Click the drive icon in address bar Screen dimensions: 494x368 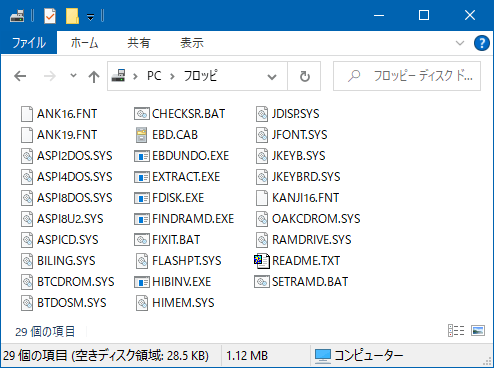[x=118, y=76]
